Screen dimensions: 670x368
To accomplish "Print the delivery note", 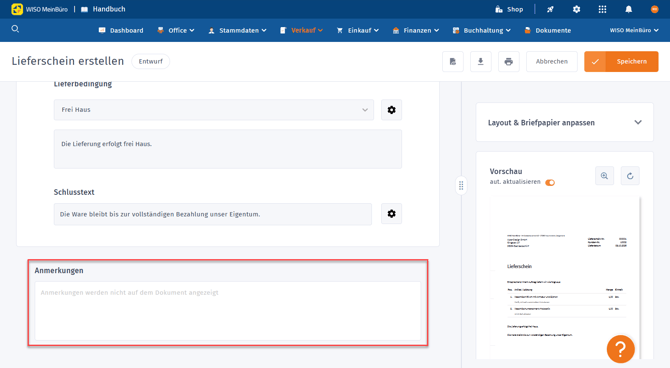I will 508,62.
